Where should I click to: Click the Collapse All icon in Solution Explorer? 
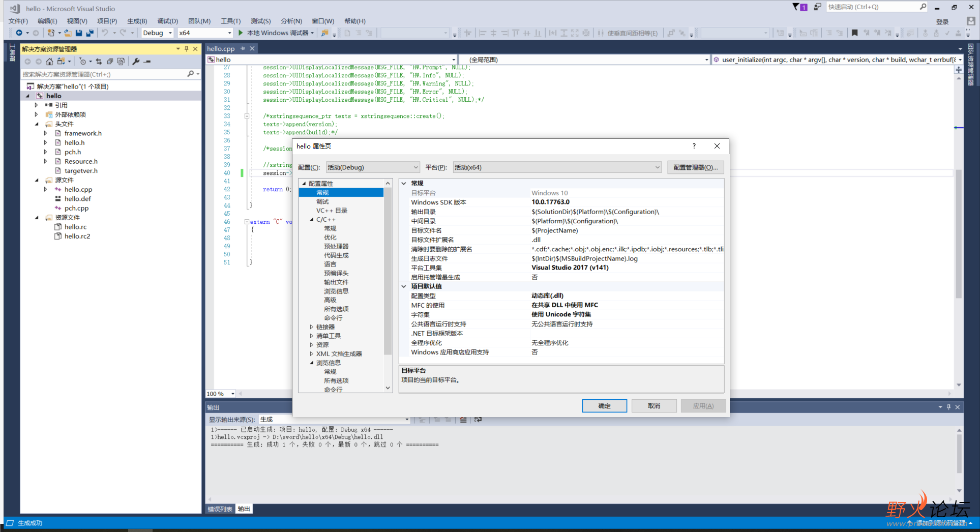click(110, 62)
